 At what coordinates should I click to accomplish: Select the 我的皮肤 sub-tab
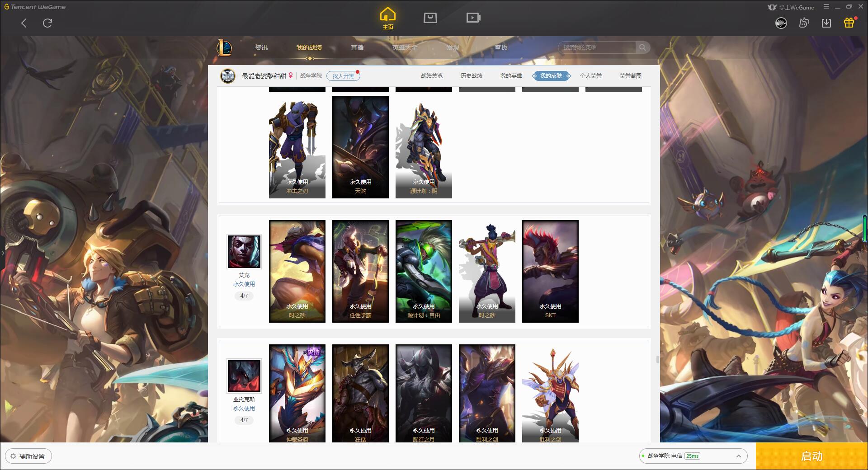tap(551, 76)
